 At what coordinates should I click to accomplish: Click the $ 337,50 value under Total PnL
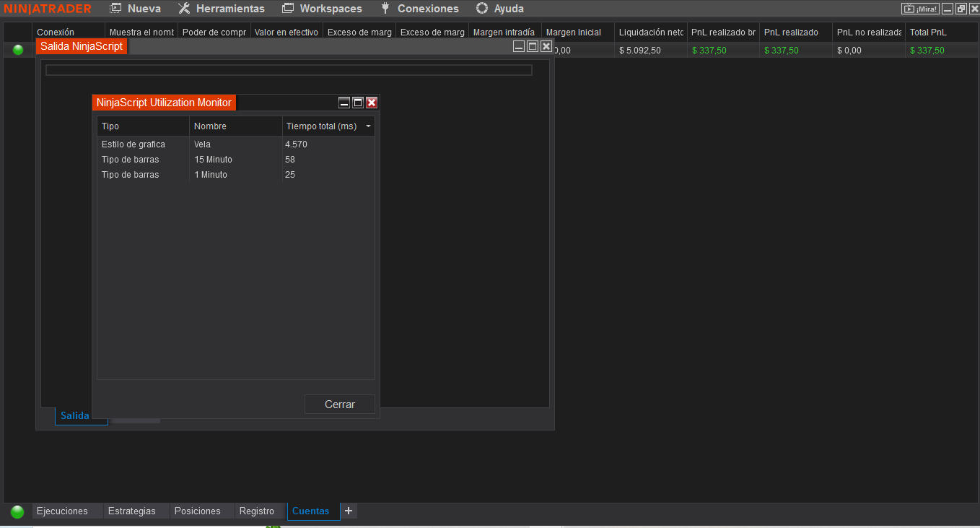click(x=927, y=51)
